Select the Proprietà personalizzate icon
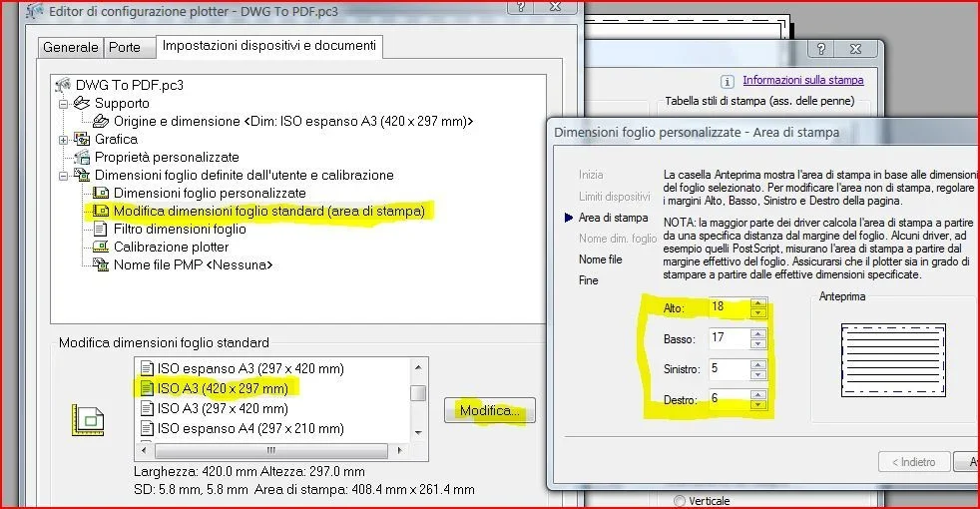 click(82, 158)
